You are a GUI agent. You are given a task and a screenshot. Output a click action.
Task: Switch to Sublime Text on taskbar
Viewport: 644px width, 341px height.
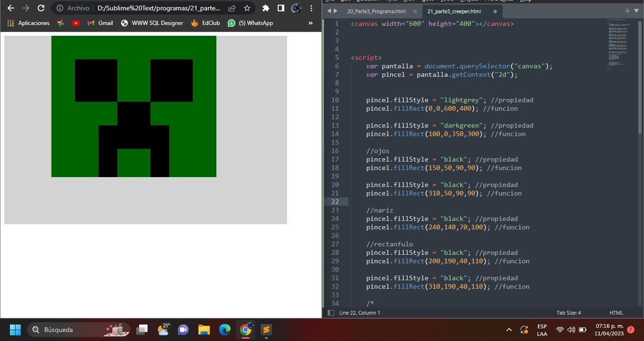point(266,330)
